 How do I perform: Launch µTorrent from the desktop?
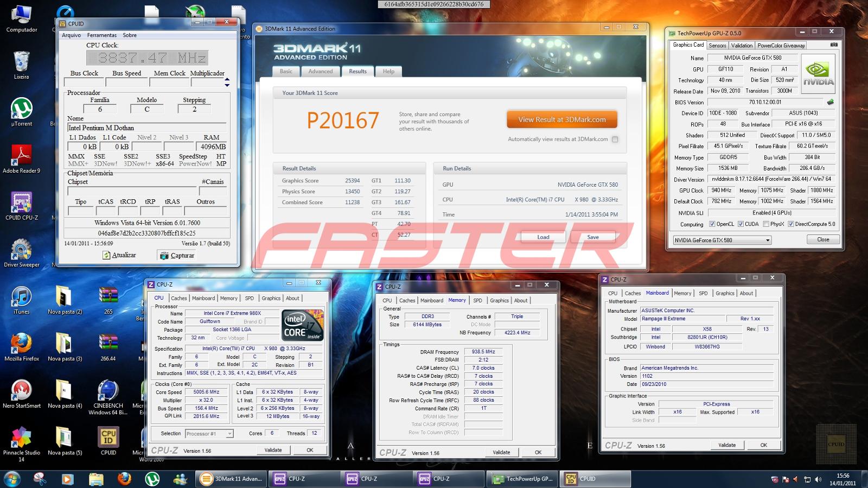[22, 112]
